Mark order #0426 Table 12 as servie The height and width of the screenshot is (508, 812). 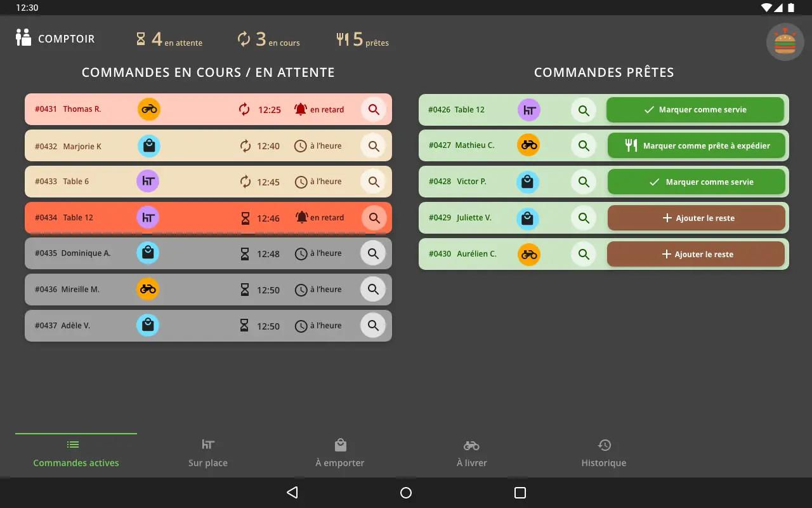(x=695, y=110)
